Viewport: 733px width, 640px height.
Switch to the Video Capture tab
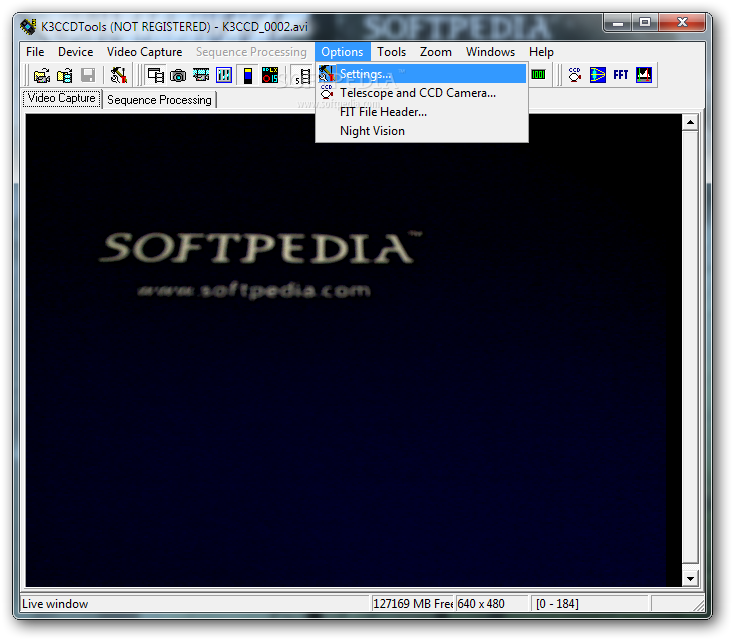pos(62,99)
